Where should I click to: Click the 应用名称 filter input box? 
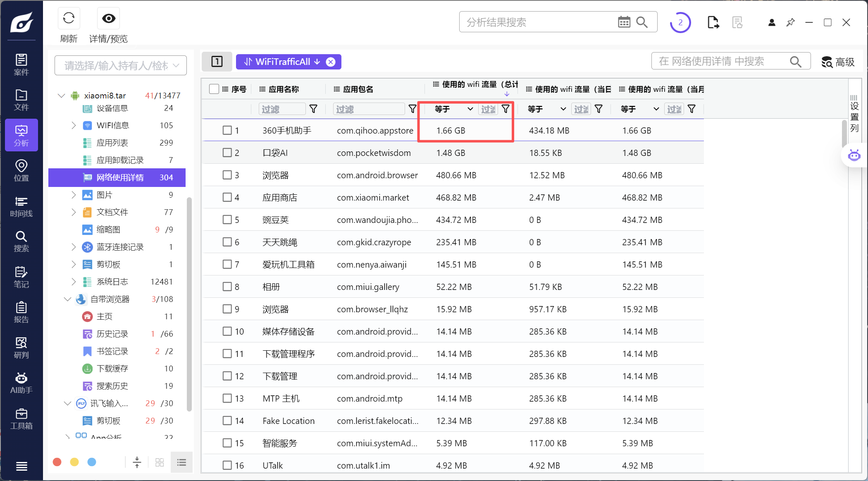tap(282, 109)
